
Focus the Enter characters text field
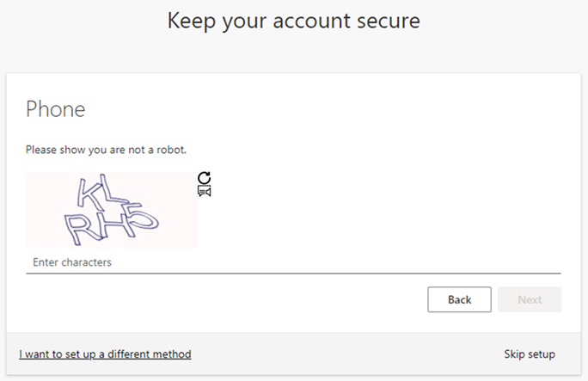click(292, 261)
